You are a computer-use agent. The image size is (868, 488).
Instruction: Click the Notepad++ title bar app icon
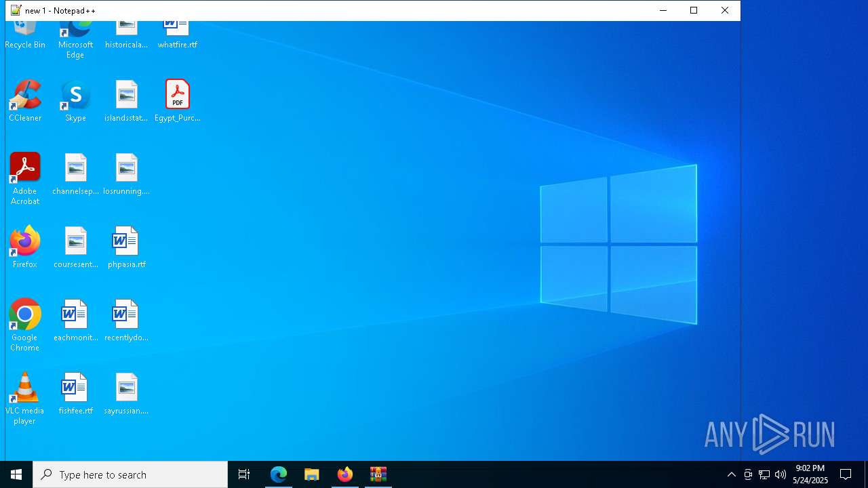(16, 10)
